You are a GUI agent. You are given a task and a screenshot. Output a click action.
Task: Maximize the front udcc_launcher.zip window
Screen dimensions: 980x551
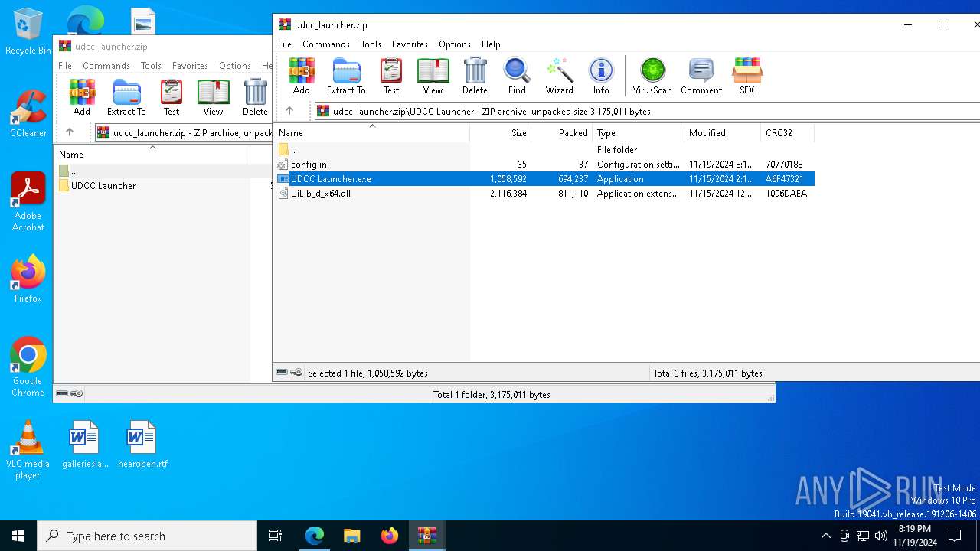(942, 24)
